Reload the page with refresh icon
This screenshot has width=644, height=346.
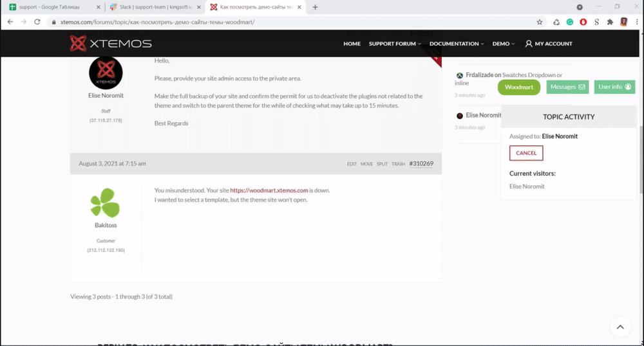click(x=37, y=22)
